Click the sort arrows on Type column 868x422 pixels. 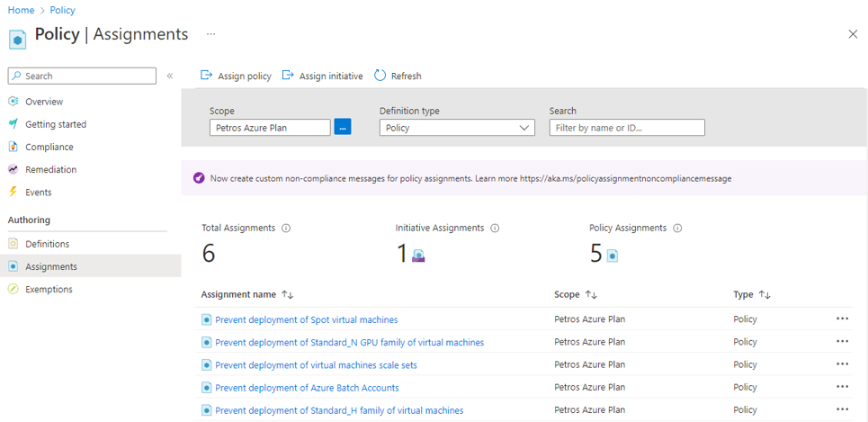[765, 294]
